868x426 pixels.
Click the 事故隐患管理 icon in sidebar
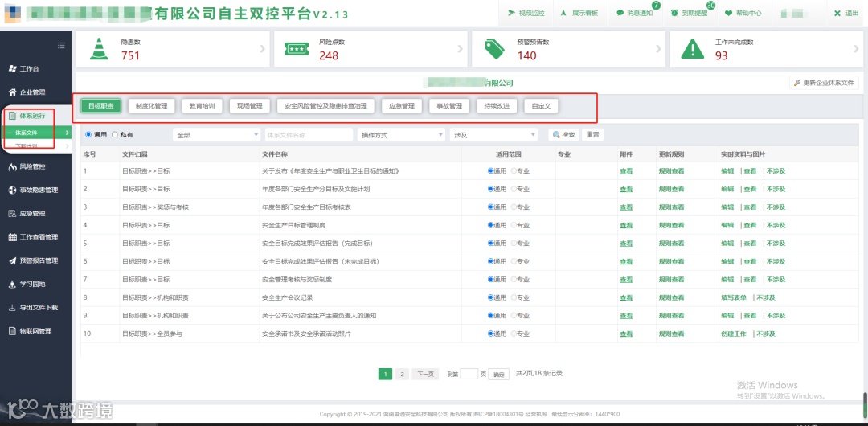pyautogui.click(x=12, y=190)
